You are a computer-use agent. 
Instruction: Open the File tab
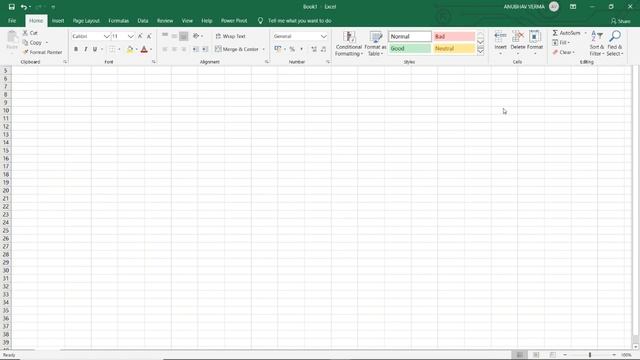click(12, 21)
